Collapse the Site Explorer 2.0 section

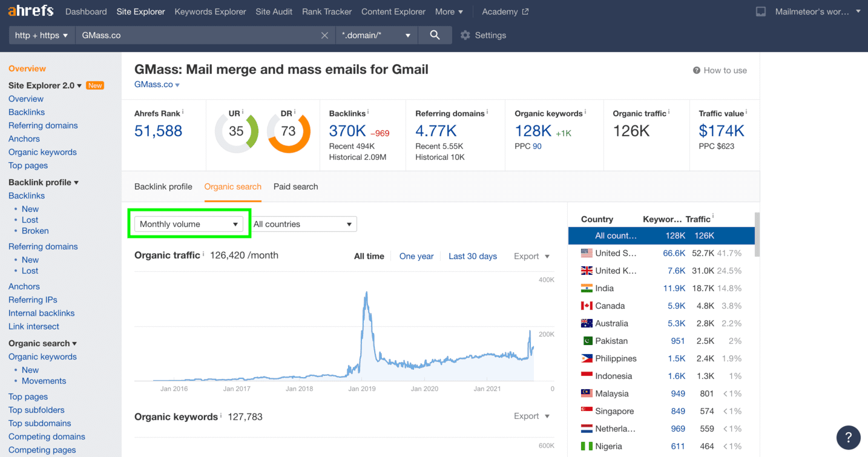coord(45,85)
